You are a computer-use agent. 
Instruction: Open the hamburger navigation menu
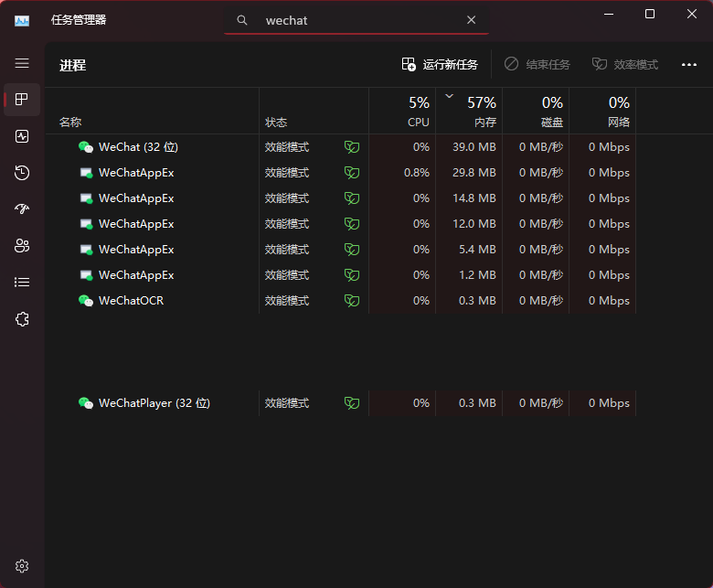tap(22, 63)
